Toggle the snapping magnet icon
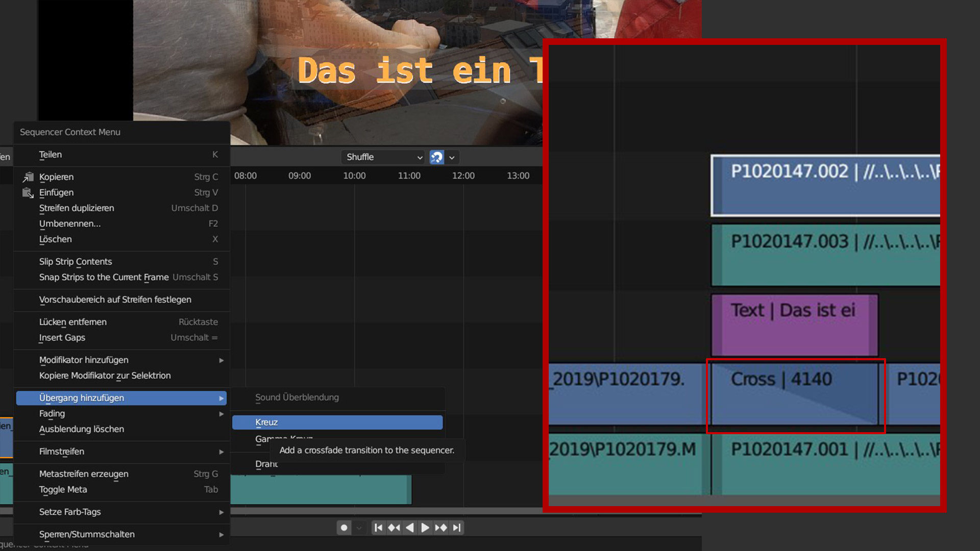The height and width of the screenshot is (551, 980). (x=436, y=157)
